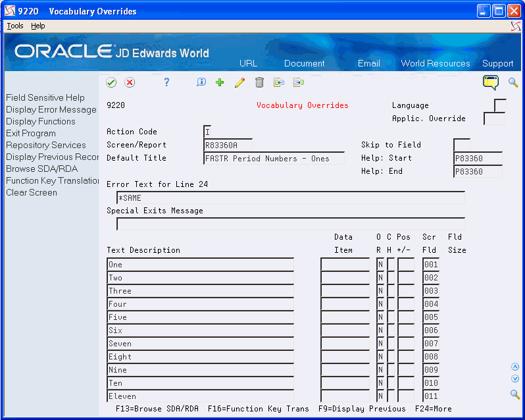Click the import document icon with left arrow

pos(278,82)
